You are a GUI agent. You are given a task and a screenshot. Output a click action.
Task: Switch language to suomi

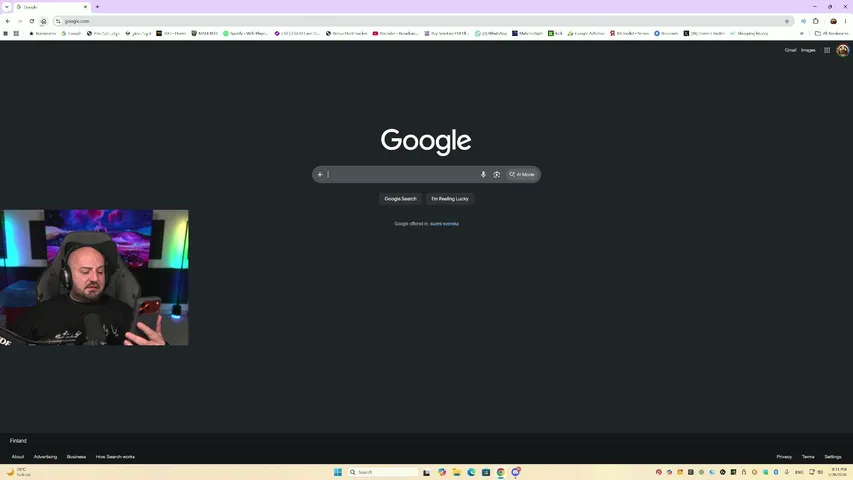pyautogui.click(x=436, y=224)
